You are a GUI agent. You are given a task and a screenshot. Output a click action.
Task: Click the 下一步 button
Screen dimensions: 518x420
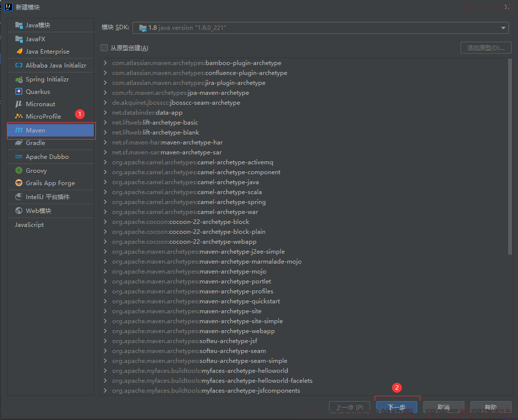tap(396, 407)
